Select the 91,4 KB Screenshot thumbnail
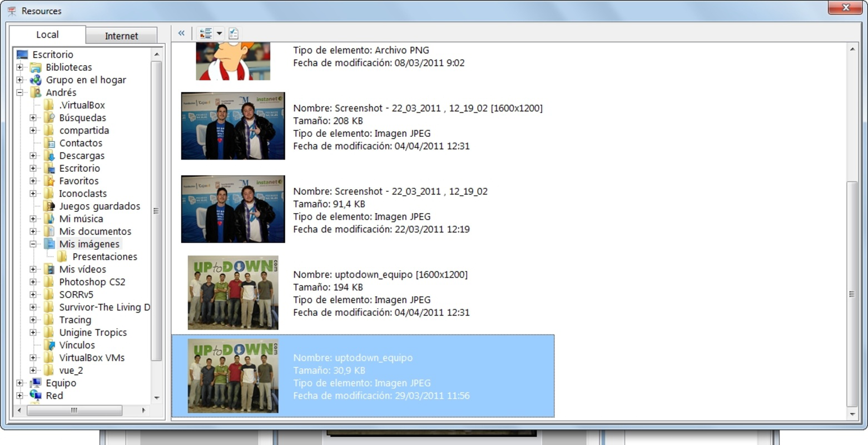Viewport: 868px width, 445px height. pyautogui.click(x=233, y=209)
